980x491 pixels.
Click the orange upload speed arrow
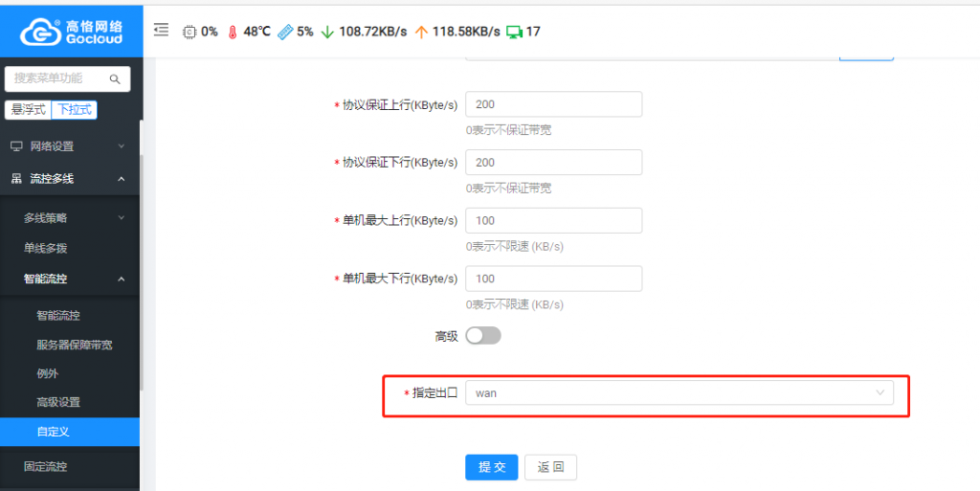[420, 32]
